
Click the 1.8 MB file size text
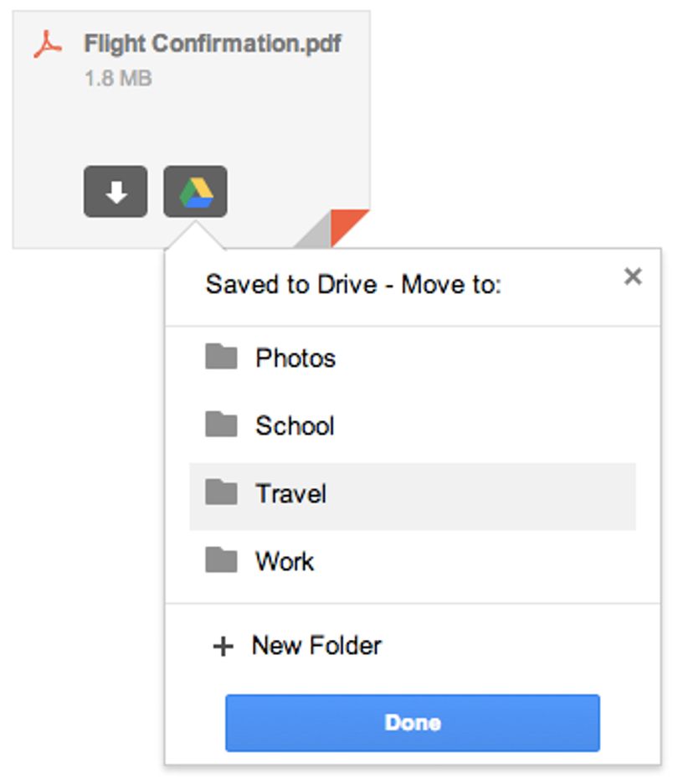point(118,79)
